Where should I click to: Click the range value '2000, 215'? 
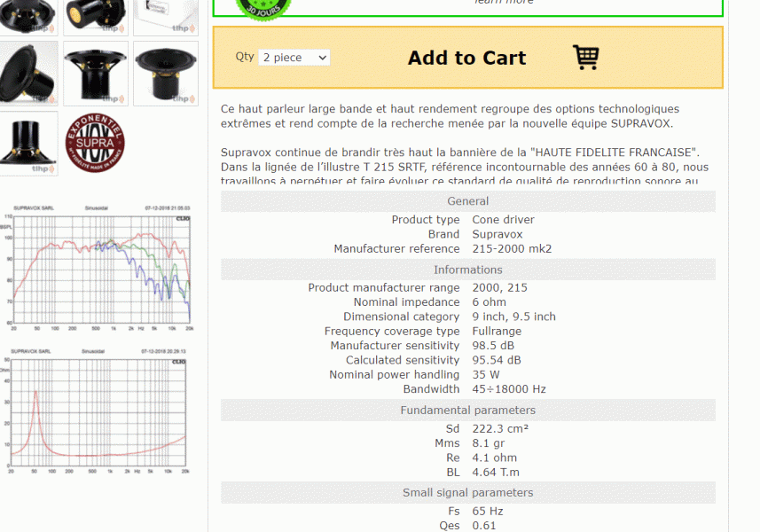(499, 287)
